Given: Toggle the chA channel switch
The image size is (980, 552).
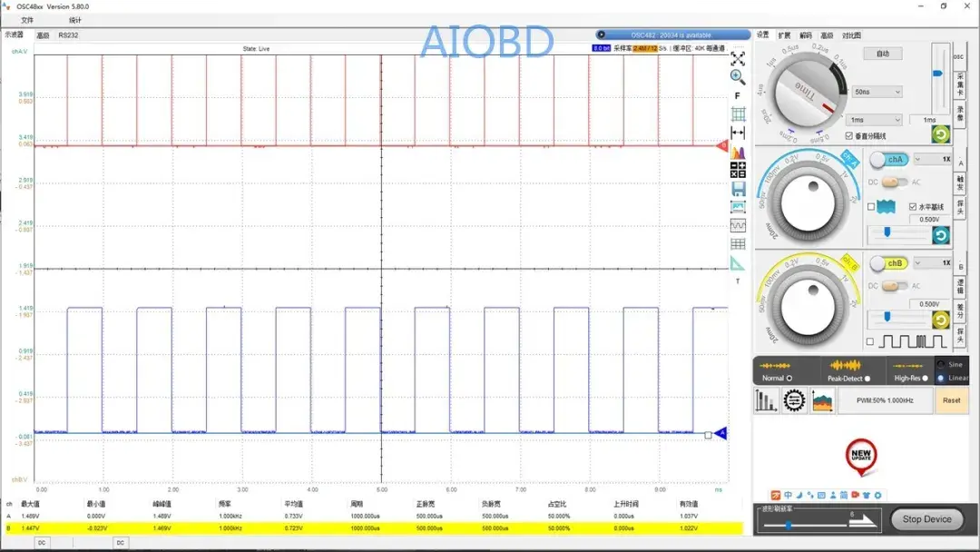Looking at the screenshot, I should pos(891,160).
